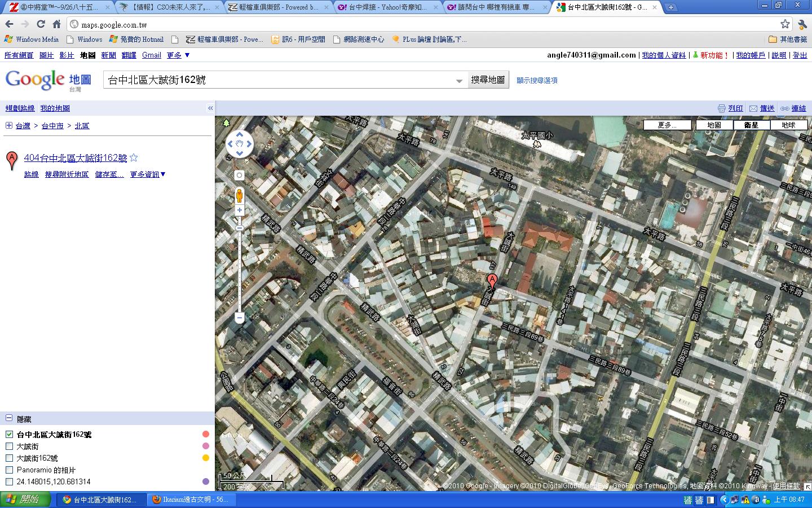Collapse the 隱藏 layers section
The height and width of the screenshot is (508, 812).
(x=9, y=418)
